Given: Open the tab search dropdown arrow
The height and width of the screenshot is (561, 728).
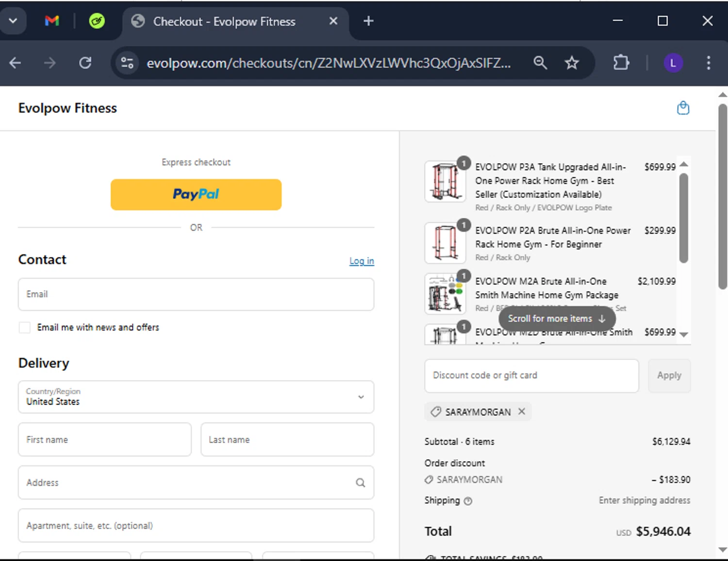Looking at the screenshot, I should [x=13, y=21].
